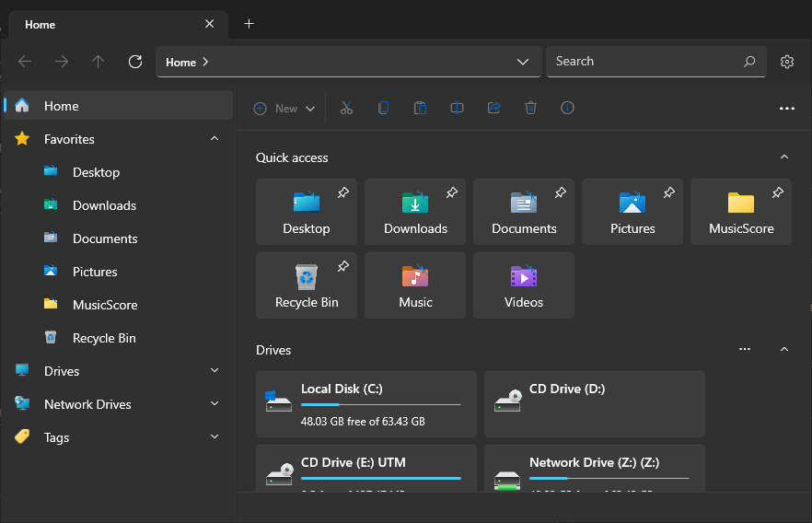
Task: Expand the Network Drives sidebar section
Action: click(x=215, y=403)
